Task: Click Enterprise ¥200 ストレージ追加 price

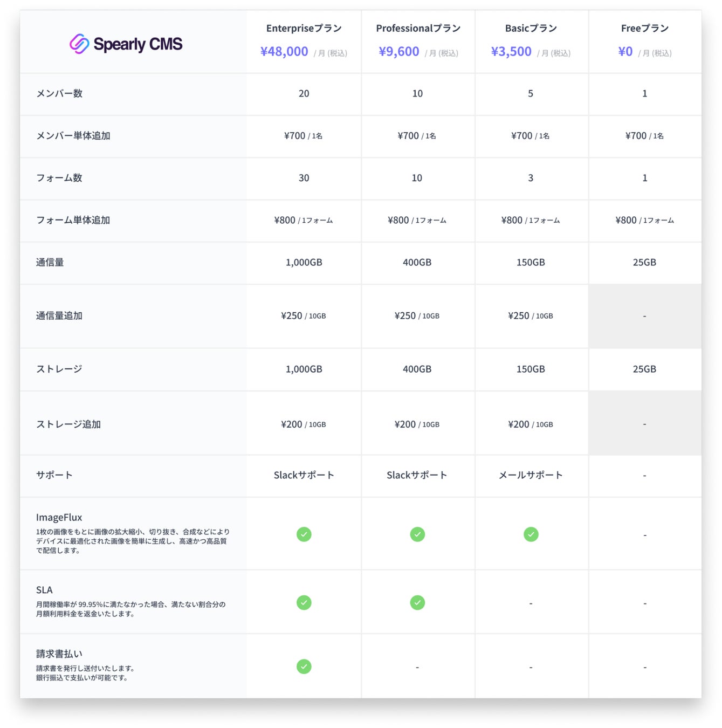Action: click(304, 424)
